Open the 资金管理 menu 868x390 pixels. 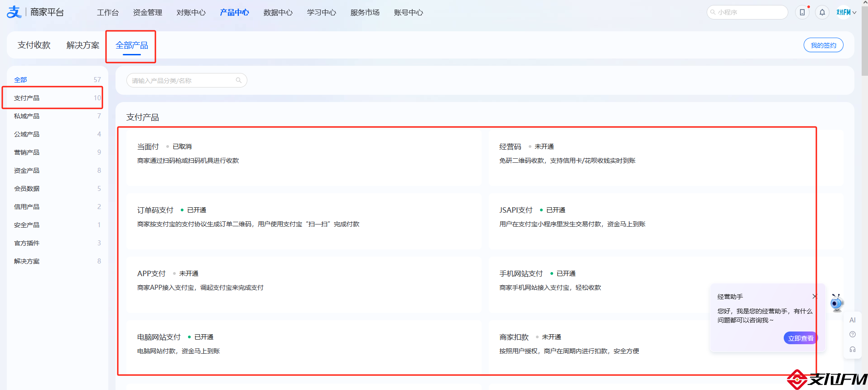click(x=147, y=13)
